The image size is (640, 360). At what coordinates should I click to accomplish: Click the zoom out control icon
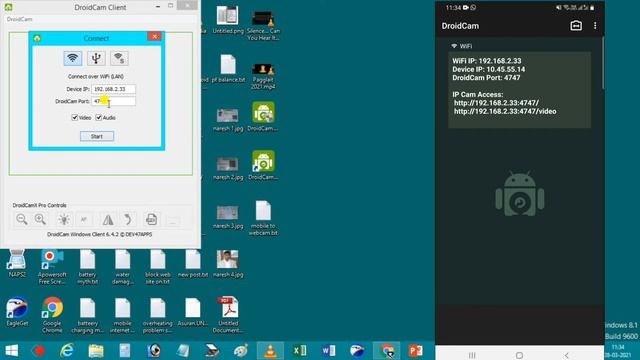click(x=22, y=220)
